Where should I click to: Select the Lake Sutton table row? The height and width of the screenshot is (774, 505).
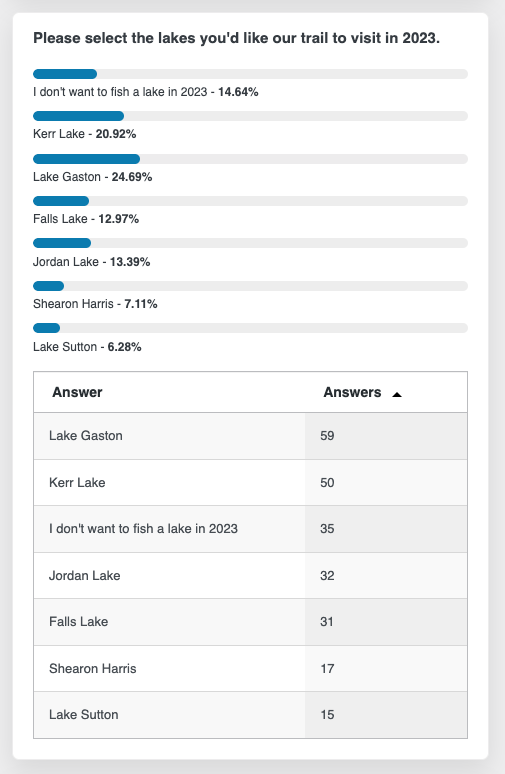coord(250,715)
